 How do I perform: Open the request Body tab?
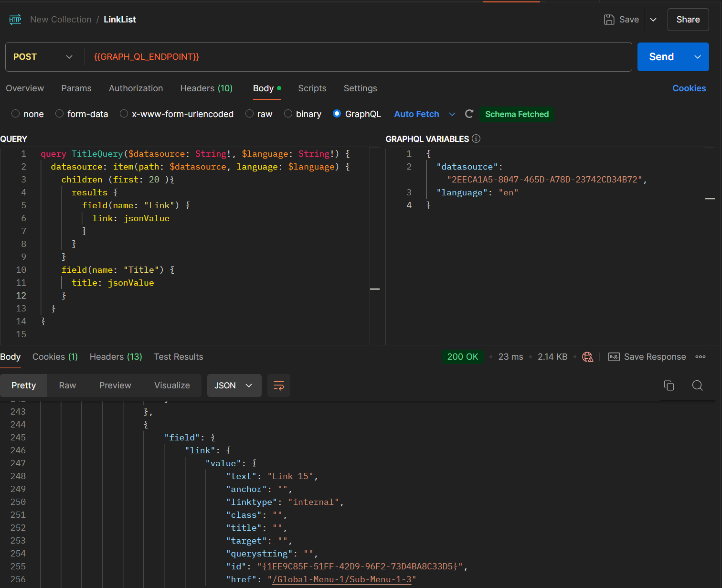[267, 88]
